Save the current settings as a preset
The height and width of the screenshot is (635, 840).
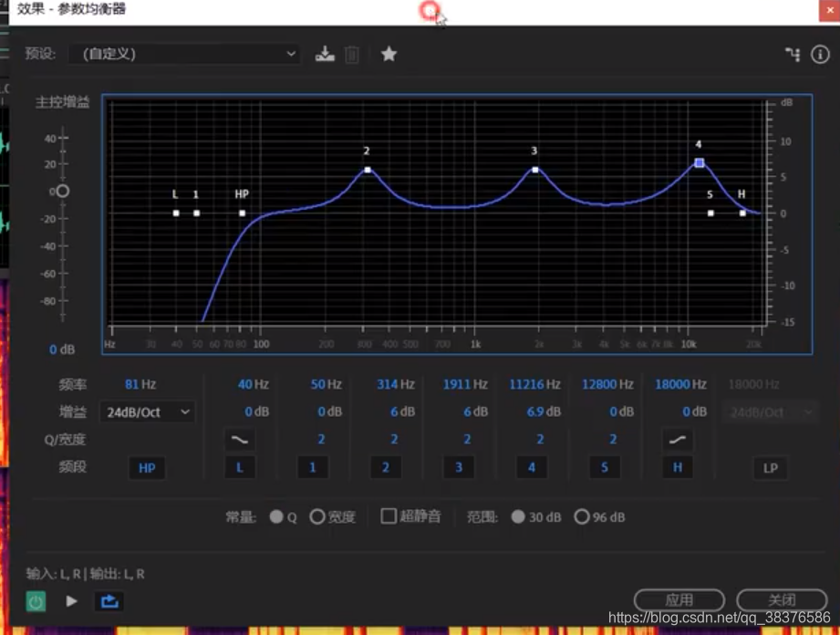(x=325, y=54)
